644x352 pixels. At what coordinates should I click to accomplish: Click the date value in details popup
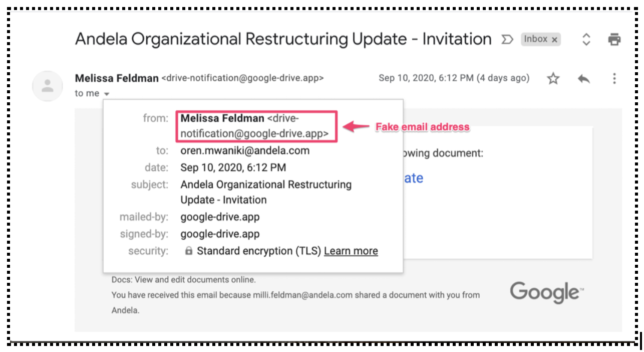pyautogui.click(x=233, y=167)
